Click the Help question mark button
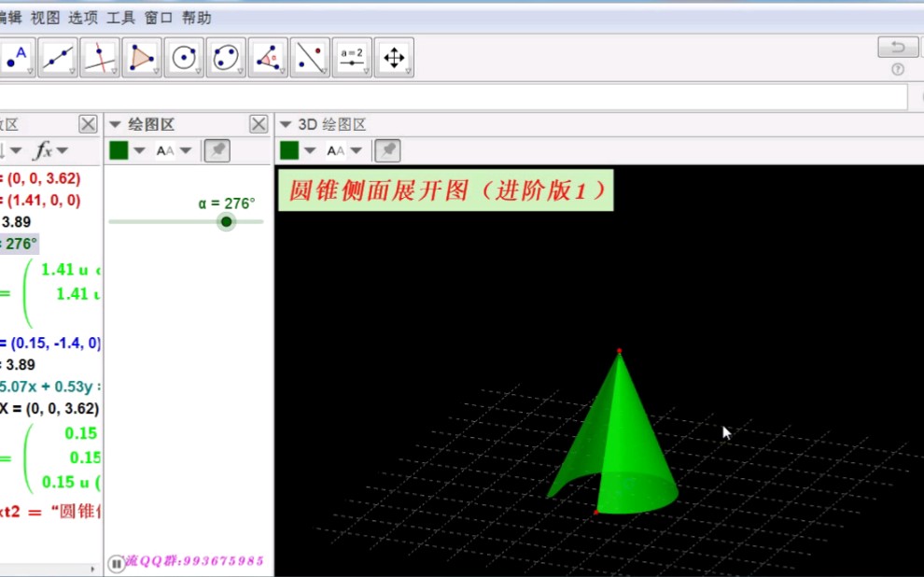 pos(897,68)
